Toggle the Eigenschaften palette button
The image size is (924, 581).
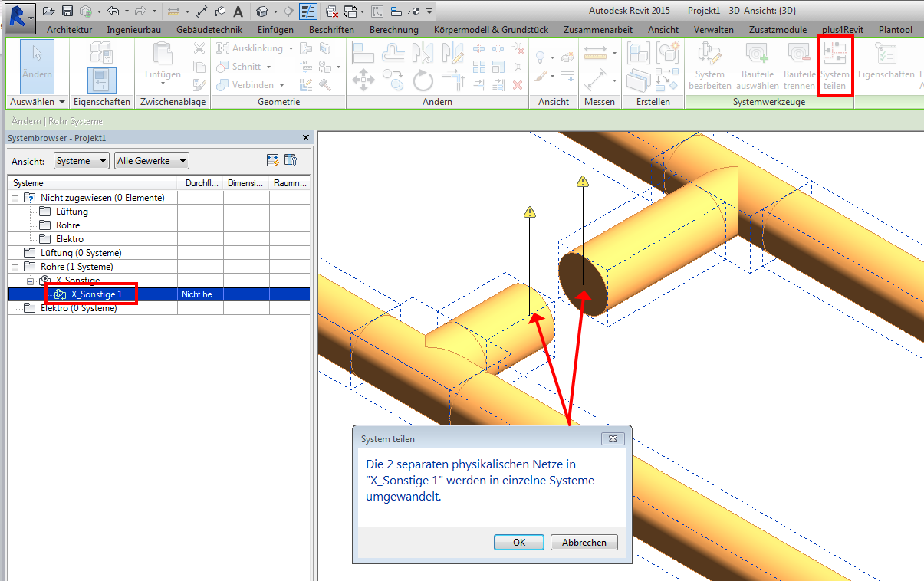[101, 80]
